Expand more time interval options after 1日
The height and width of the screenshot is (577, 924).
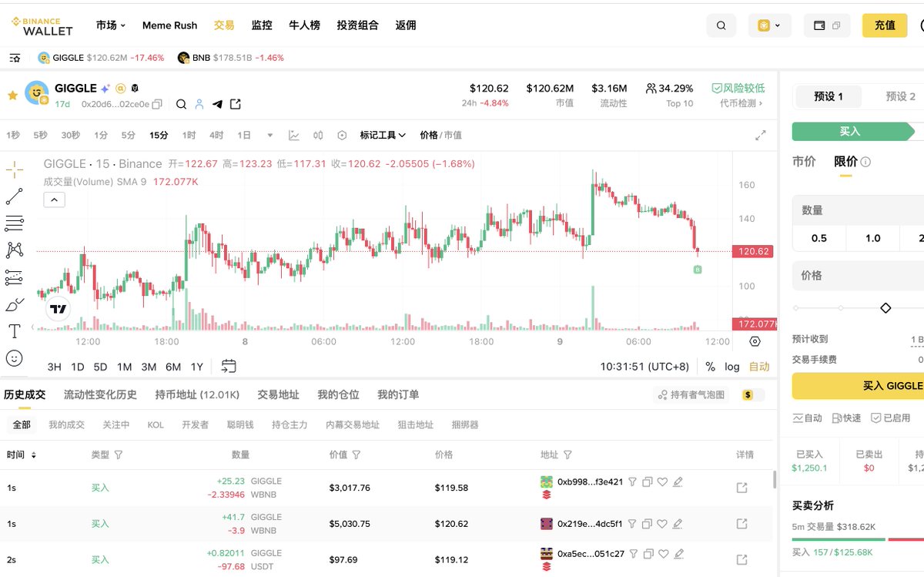[270, 136]
